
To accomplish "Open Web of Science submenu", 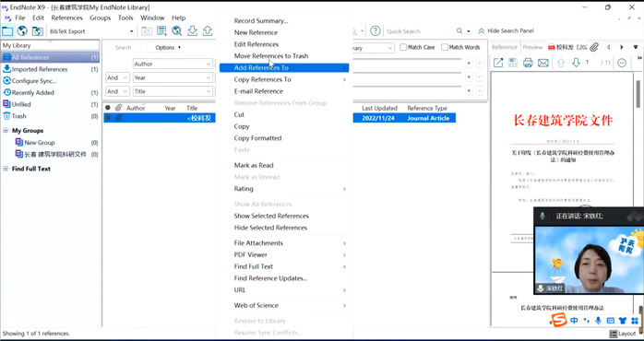I will coord(284,305).
